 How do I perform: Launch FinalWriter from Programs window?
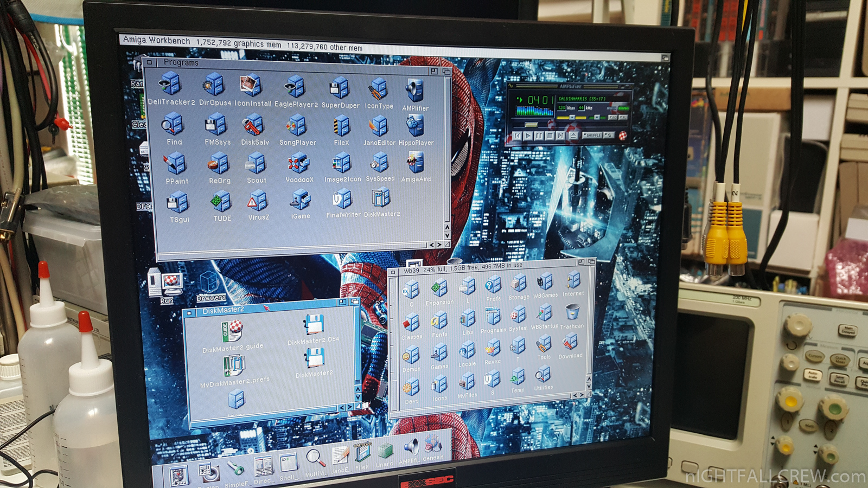pos(342,198)
